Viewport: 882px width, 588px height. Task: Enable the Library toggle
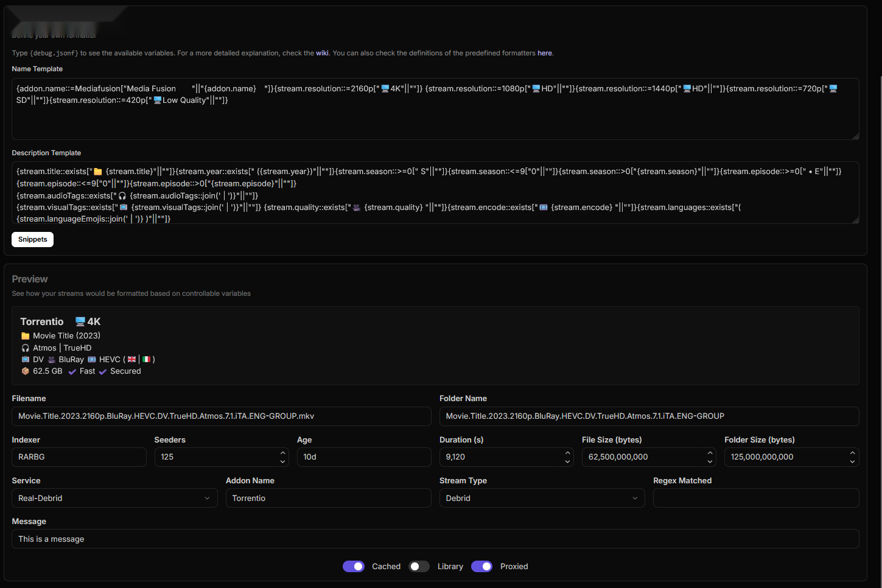point(419,567)
